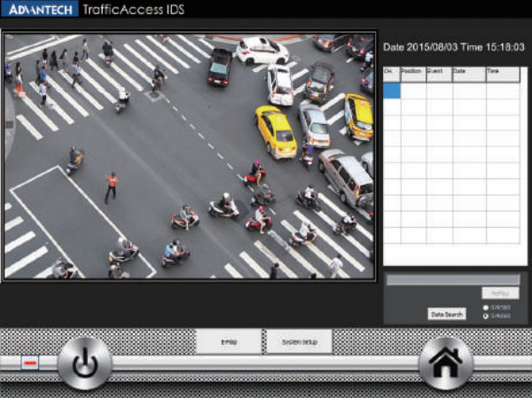The width and height of the screenshot is (532, 398).
Task: Select the upper radio option
Action: [x=486, y=308]
